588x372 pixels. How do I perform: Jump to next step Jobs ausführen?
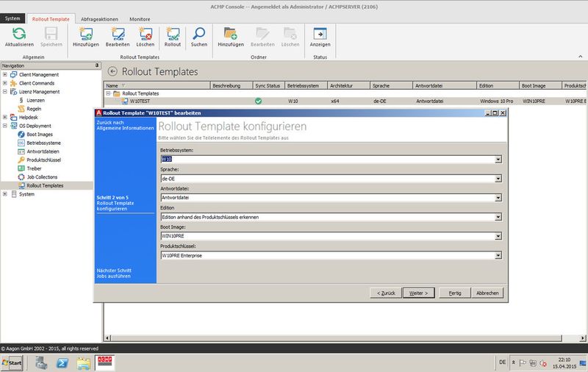[x=114, y=273]
